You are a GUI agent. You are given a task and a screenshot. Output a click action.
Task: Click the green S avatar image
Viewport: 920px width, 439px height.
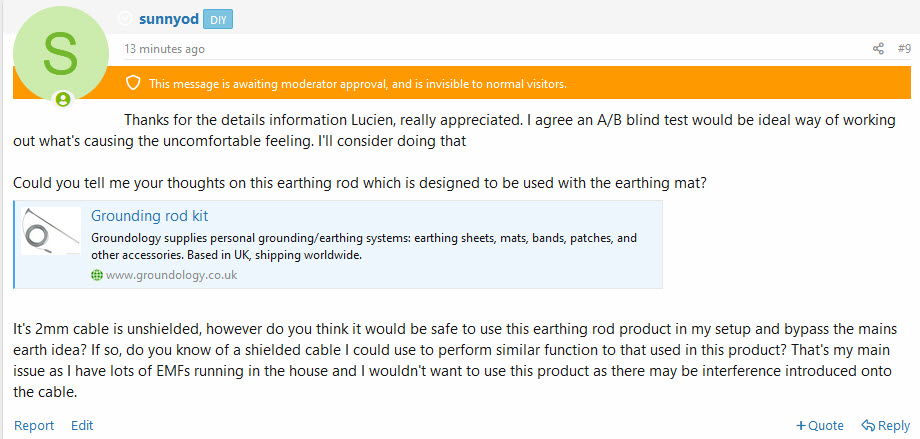point(60,53)
